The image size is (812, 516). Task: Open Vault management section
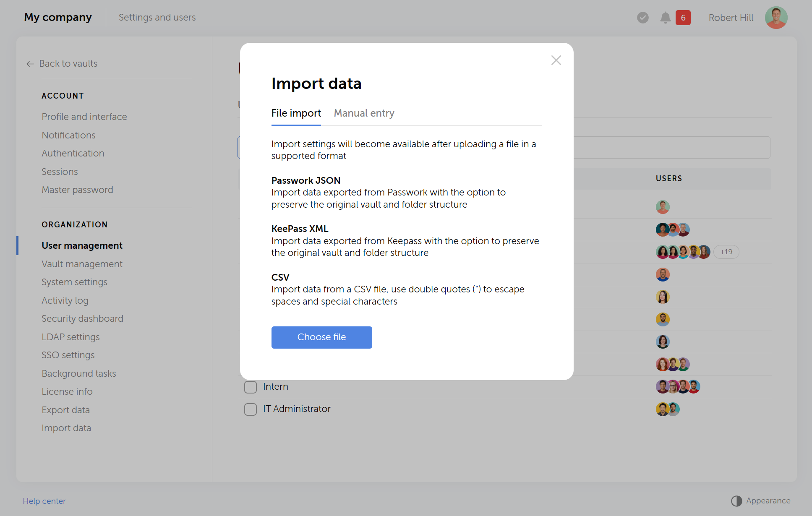pos(82,264)
